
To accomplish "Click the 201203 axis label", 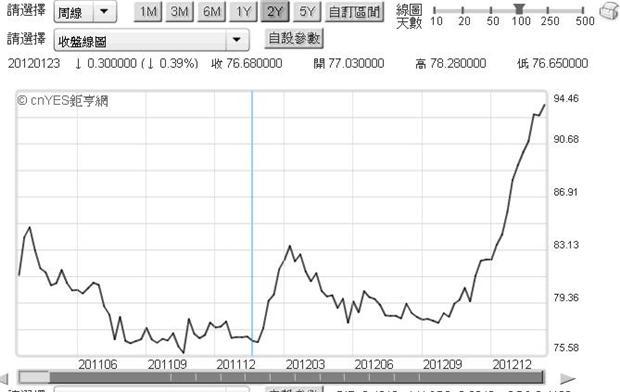I will pyautogui.click(x=305, y=364).
